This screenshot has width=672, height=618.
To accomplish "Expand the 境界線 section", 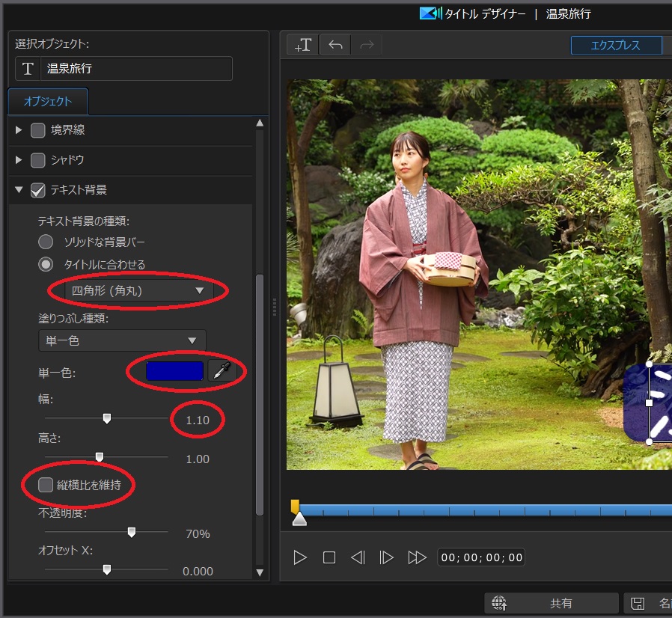I will 19,130.
